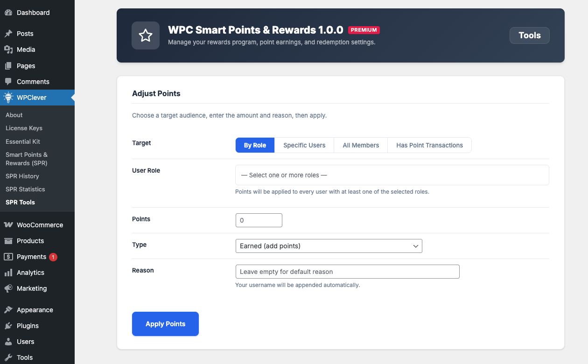Click the Analytics bar chart icon
Viewport: 588px width, 364px height.
coord(8,273)
